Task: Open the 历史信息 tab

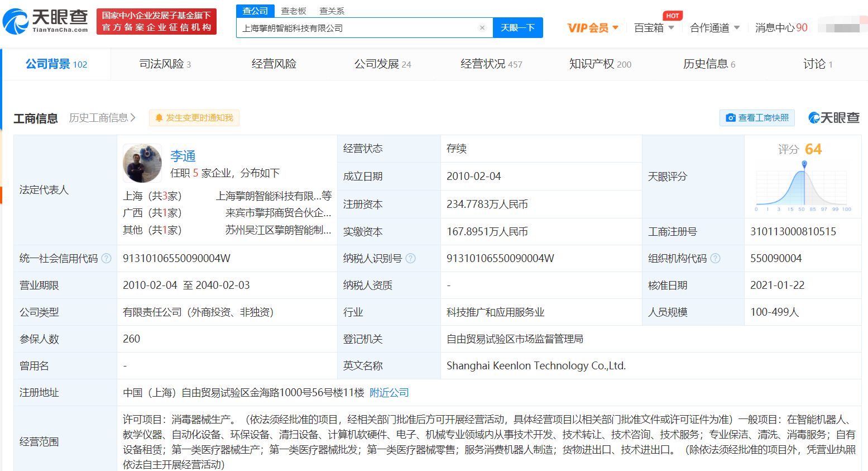Action: pyautogui.click(x=709, y=64)
